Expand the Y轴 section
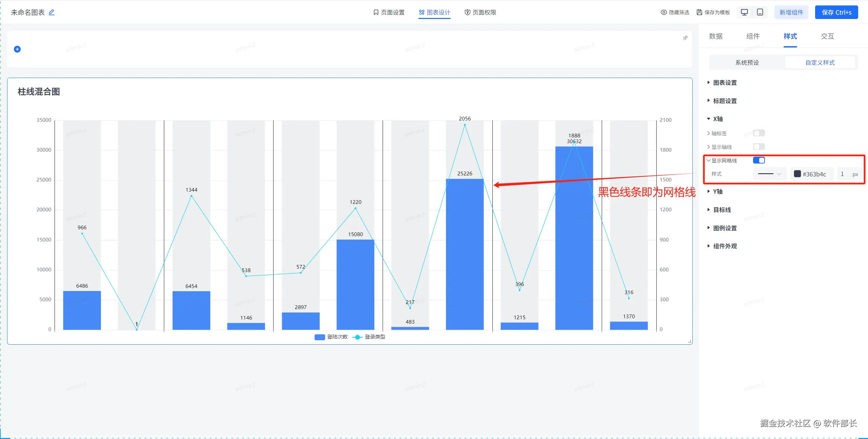Screen dimensions: 868x439 click(x=717, y=192)
